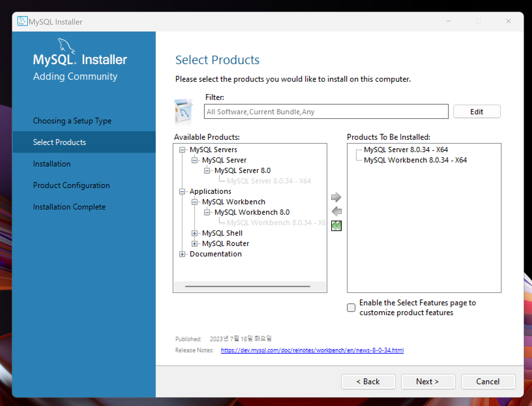Collapse the MySQL Workbench 8.0 node
The image size is (532, 406).
pos(207,212)
